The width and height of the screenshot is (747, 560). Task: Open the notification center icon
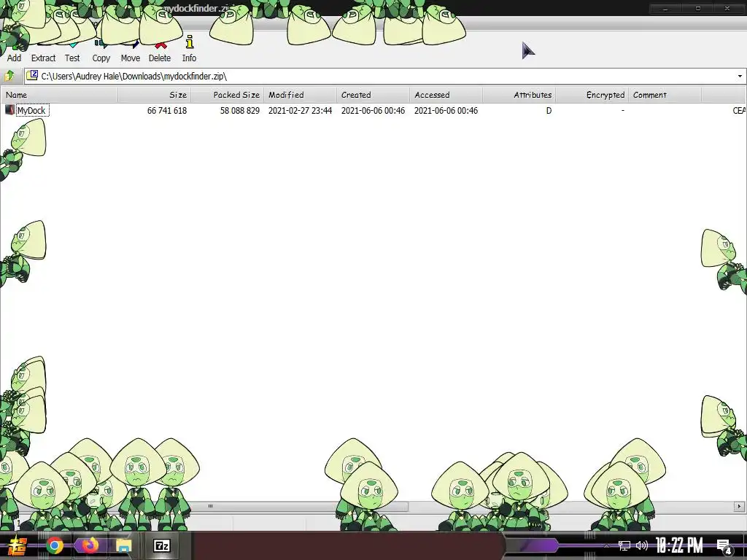(724, 546)
